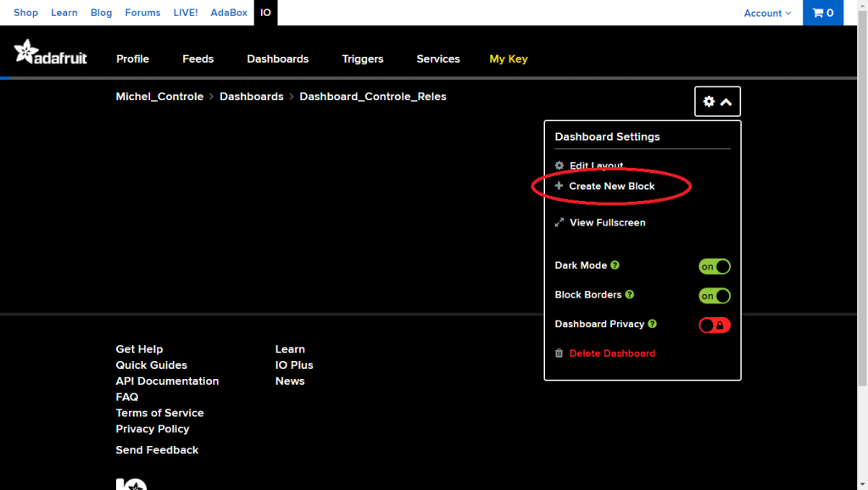Click the scrollbar down arrow
This screenshot has height=490, width=868.
click(862, 485)
